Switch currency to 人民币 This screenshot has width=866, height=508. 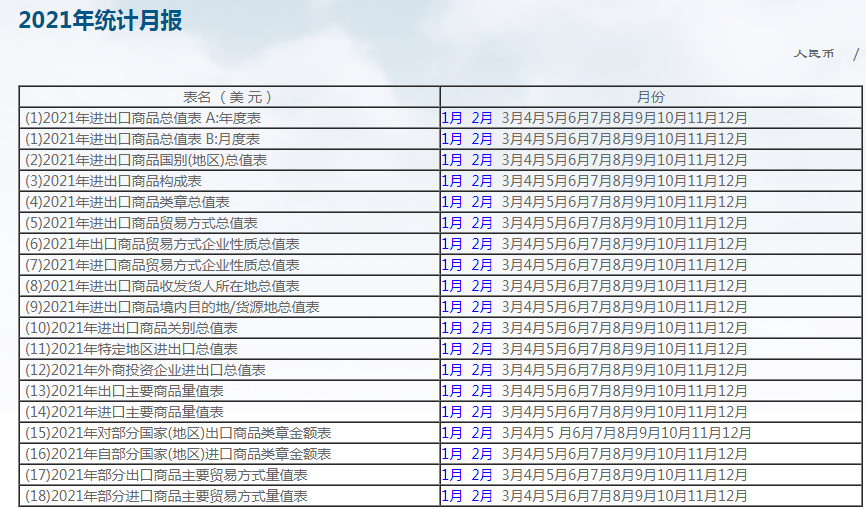[x=814, y=54]
